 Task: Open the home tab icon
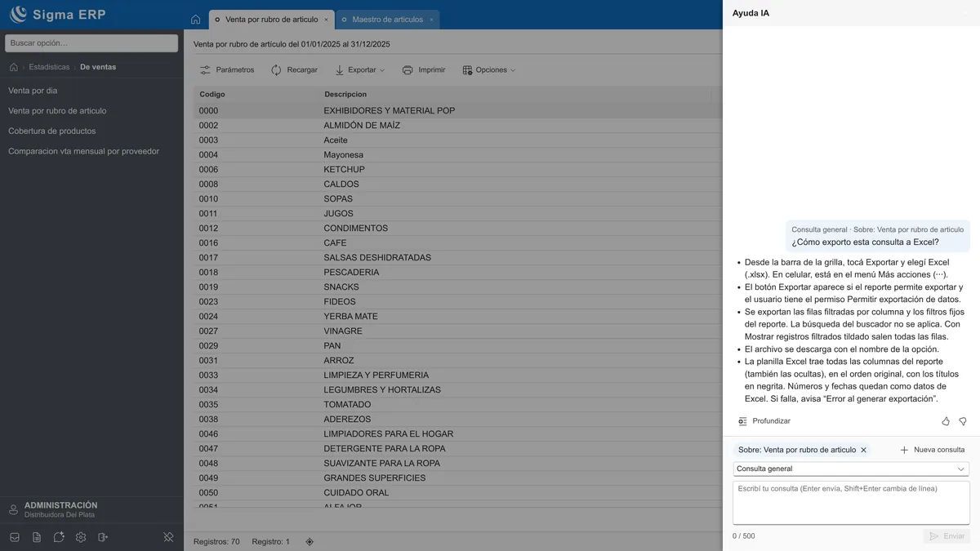[x=195, y=20]
